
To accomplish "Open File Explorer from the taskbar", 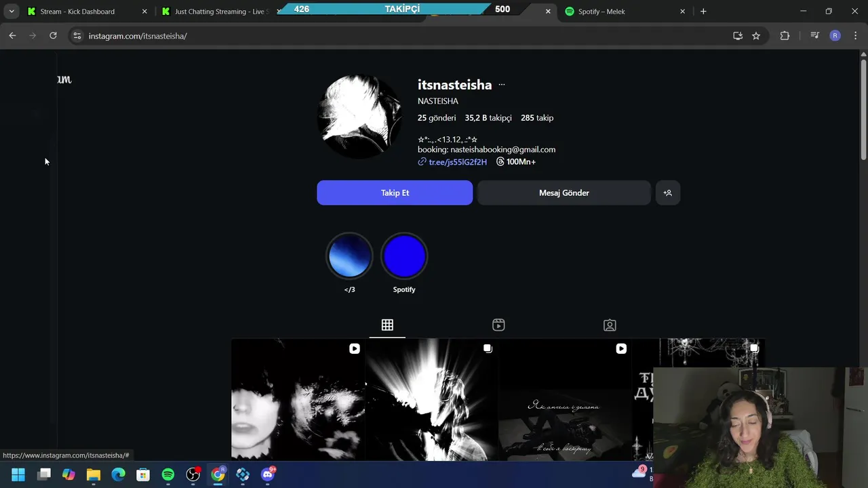I will [94, 474].
